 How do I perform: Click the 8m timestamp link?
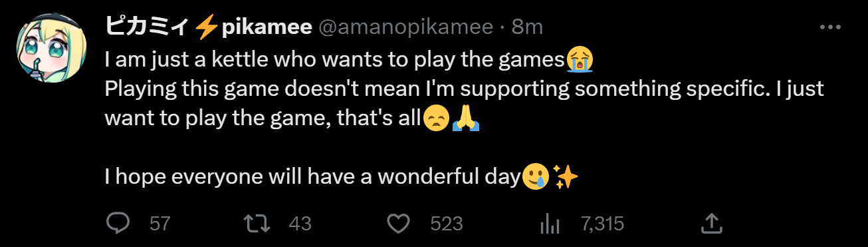tap(527, 27)
